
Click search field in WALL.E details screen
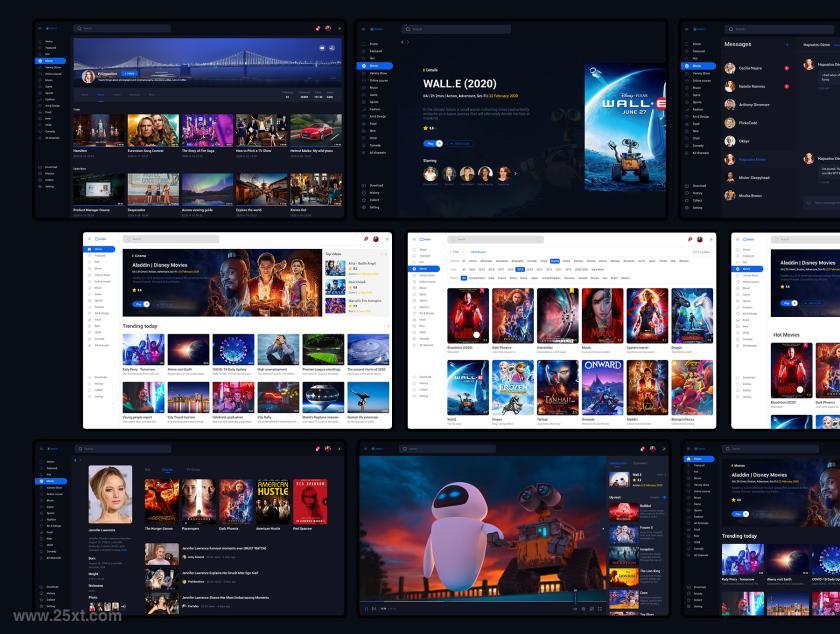(x=456, y=29)
